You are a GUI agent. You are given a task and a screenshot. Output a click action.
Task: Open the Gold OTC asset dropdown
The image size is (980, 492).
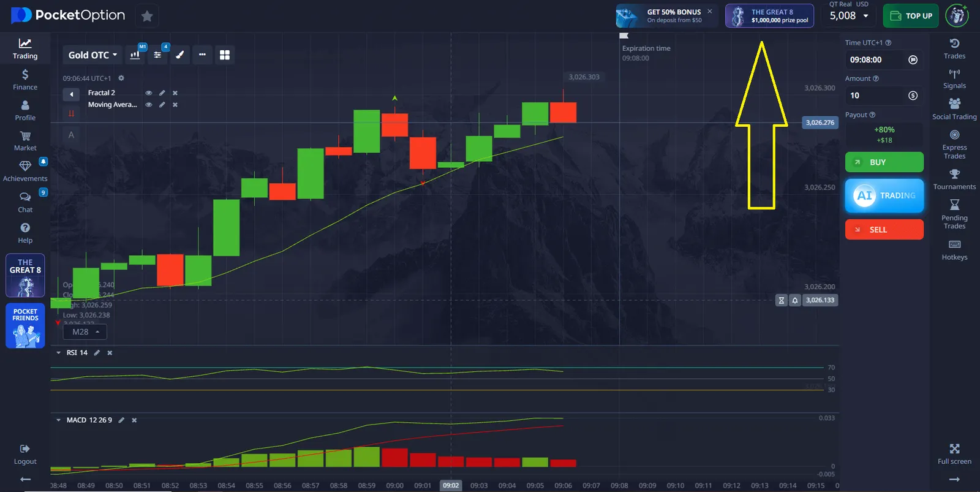[92, 55]
